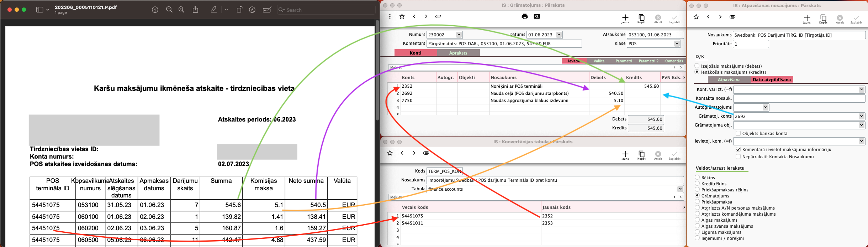Viewport: 868px width, 247px height.
Task: Toggle the PDF sidebar view button
Action: tap(39, 10)
